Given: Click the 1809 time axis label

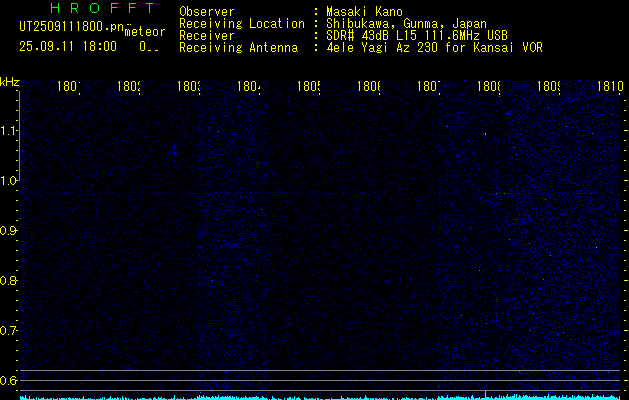Looking at the screenshot, I should [549, 86].
